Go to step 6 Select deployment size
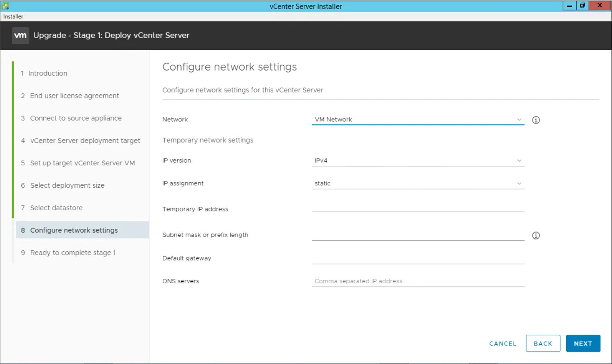612x364 pixels. click(x=63, y=186)
